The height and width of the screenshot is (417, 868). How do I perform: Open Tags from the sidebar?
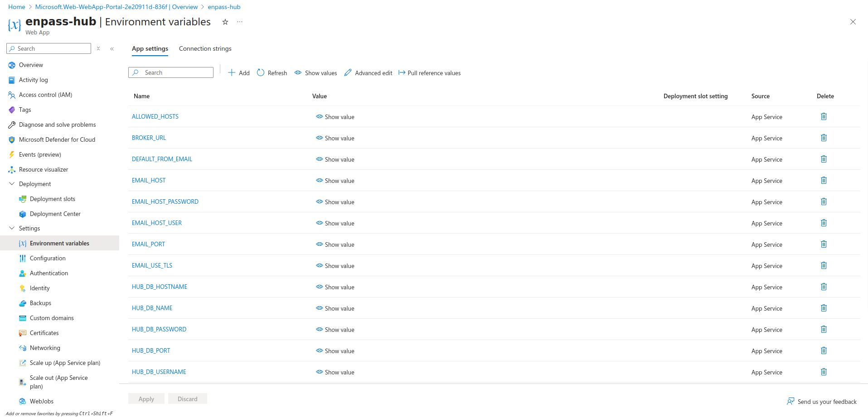[25, 110]
